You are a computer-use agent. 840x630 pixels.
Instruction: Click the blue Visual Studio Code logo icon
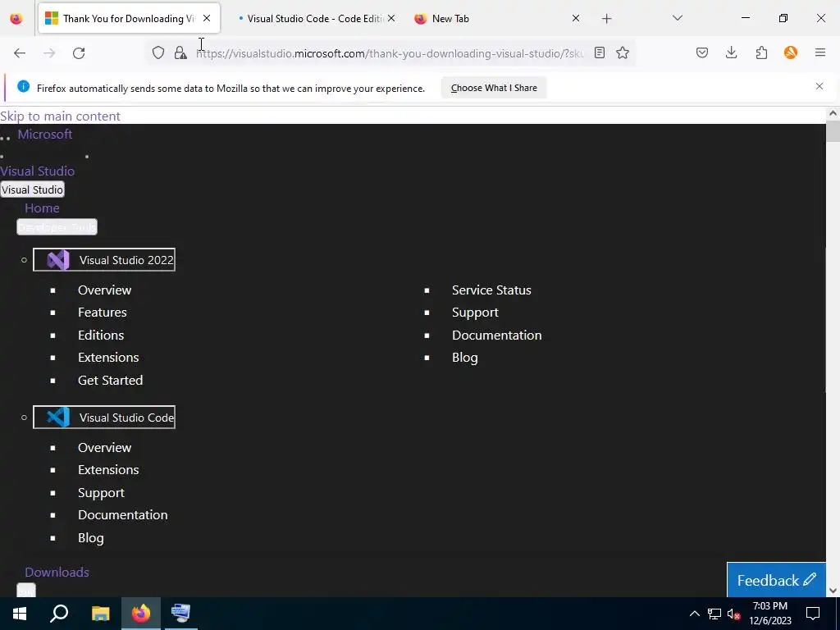coord(58,418)
